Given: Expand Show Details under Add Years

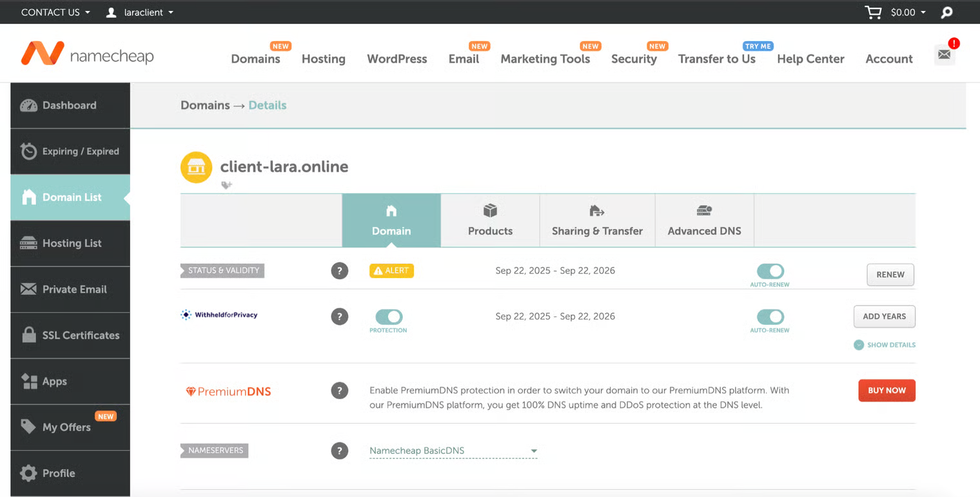Looking at the screenshot, I should coord(885,345).
